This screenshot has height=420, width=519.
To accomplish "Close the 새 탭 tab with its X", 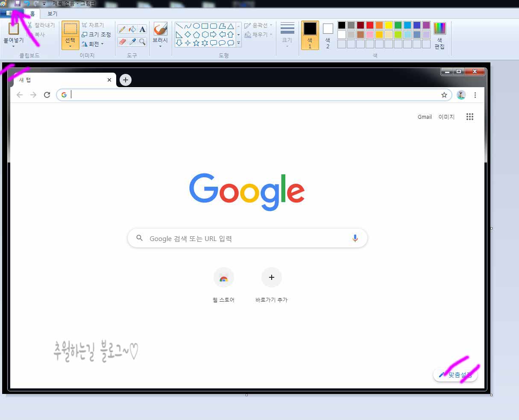I will tap(109, 80).
